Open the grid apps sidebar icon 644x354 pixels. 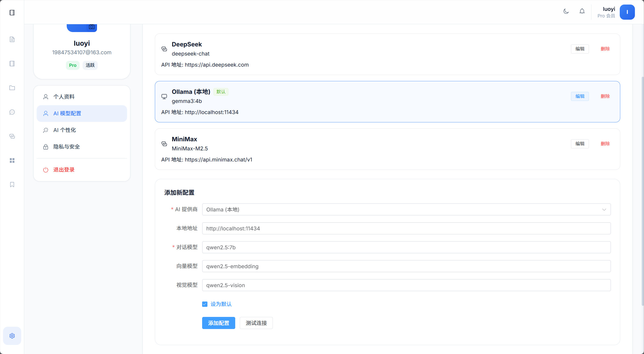point(12,160)
